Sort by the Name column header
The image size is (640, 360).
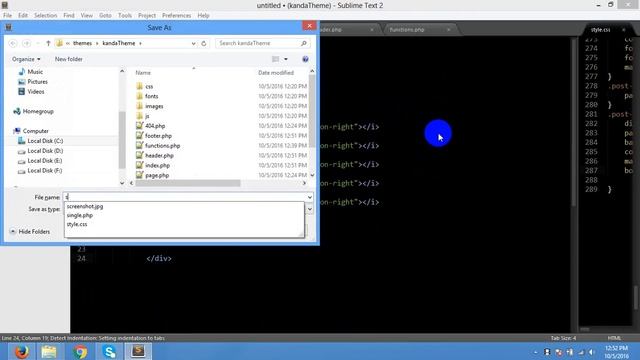click(143, 73)
